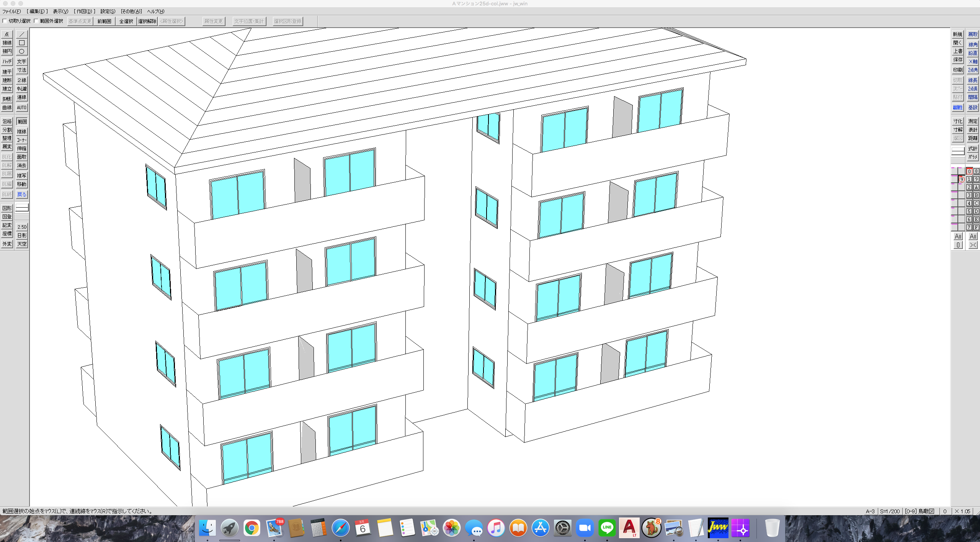Screen dimensions: 980x542
Task: Open the [0-9] 鳥瞰図 layer selector
Action: coord(919,511)
